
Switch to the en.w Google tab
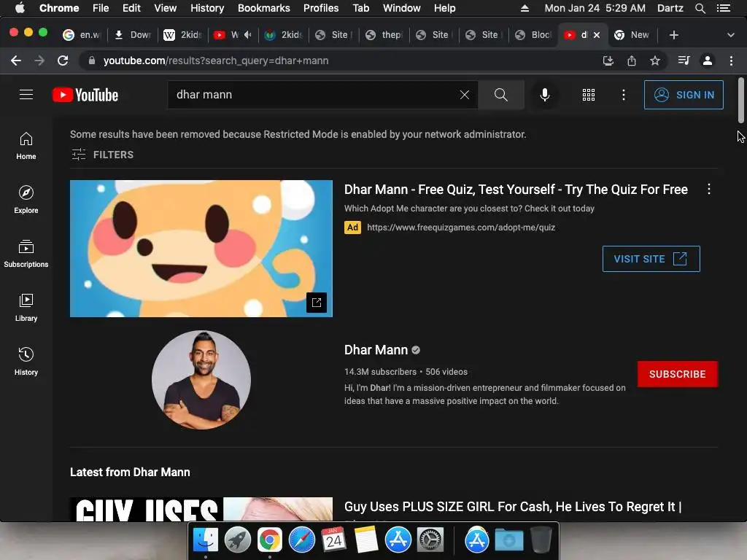(83, 35)
